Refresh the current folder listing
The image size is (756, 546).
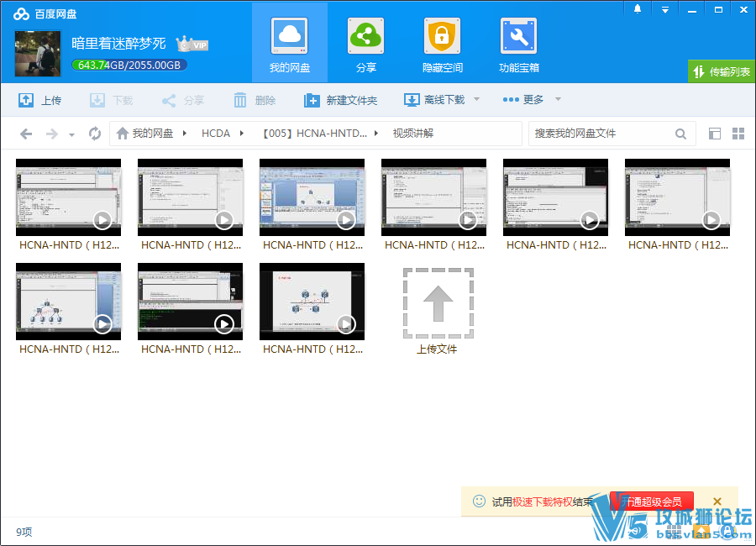tap(95, 134)
